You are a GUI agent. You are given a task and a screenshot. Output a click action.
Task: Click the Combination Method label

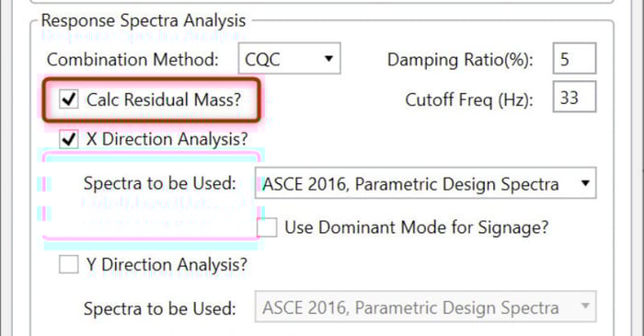pos(132,60)
